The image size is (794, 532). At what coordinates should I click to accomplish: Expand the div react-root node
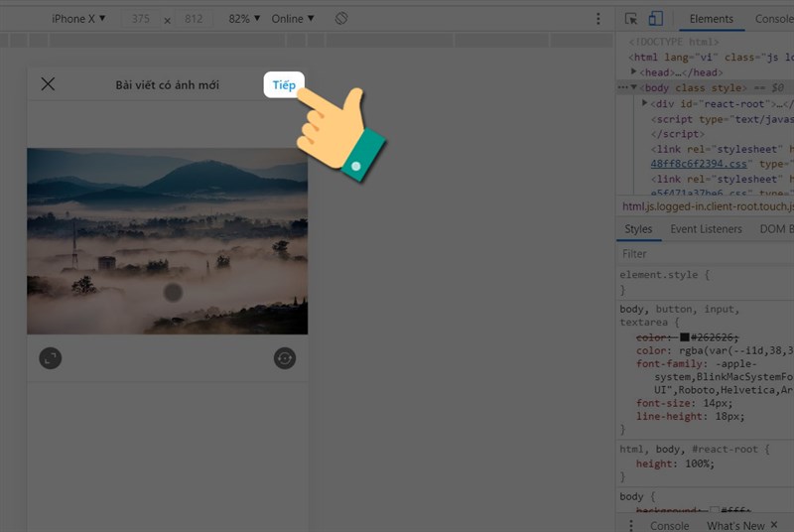tap(645, 103)
